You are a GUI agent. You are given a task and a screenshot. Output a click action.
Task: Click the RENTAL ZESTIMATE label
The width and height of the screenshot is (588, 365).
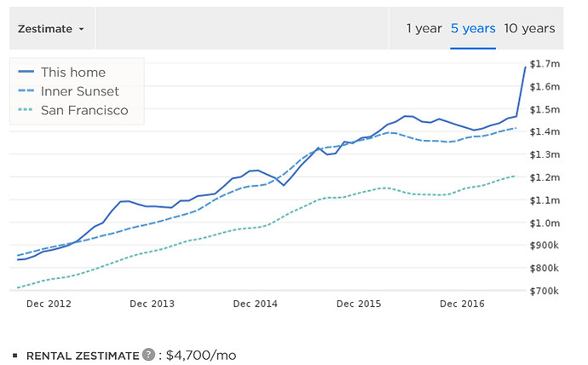coord(83,356)
